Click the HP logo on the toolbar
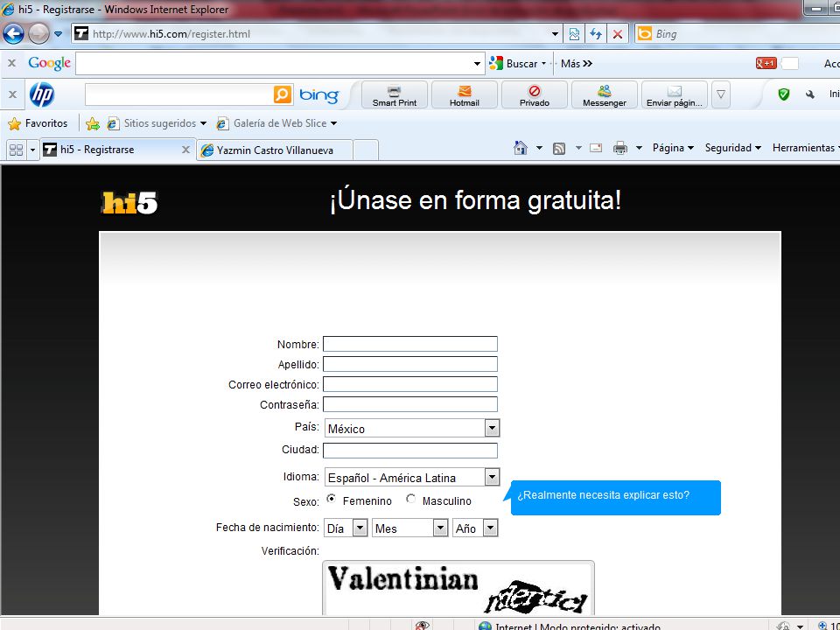Image resolution: width=840 pixels, height=630 pixels. coord(42,94)
